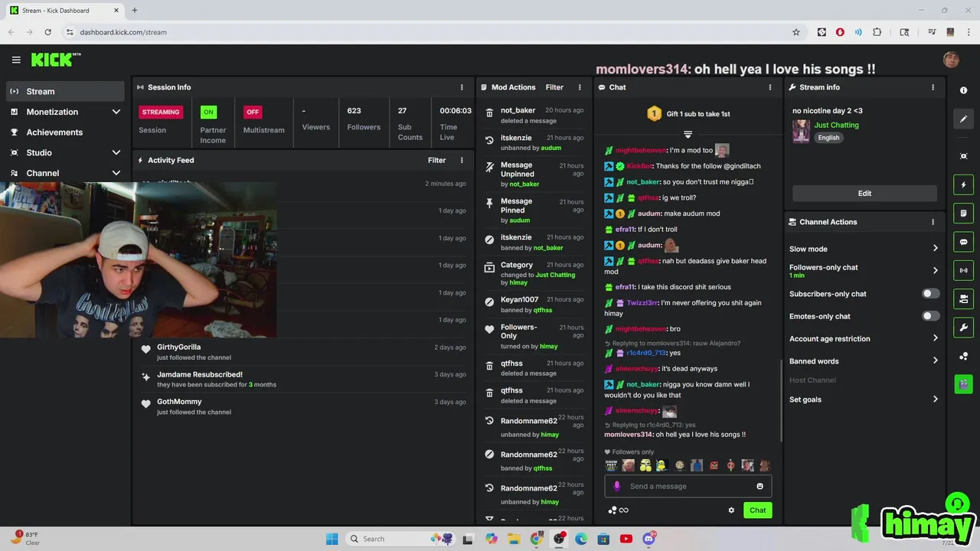The image size is (980, 551).
Task: Click Jamdame Resubscribed! activity entry
Action: pyautogui.click(x=302, y=380)
